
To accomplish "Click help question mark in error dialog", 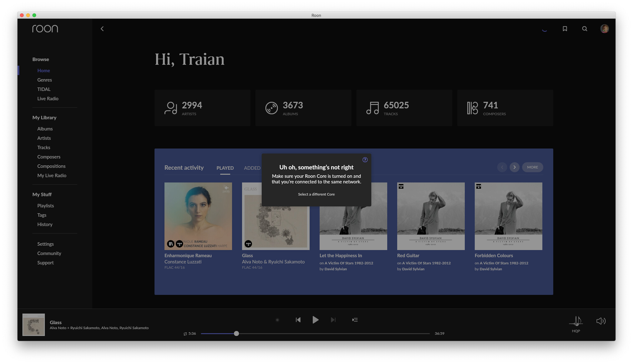I will click(x=365, y=160).
